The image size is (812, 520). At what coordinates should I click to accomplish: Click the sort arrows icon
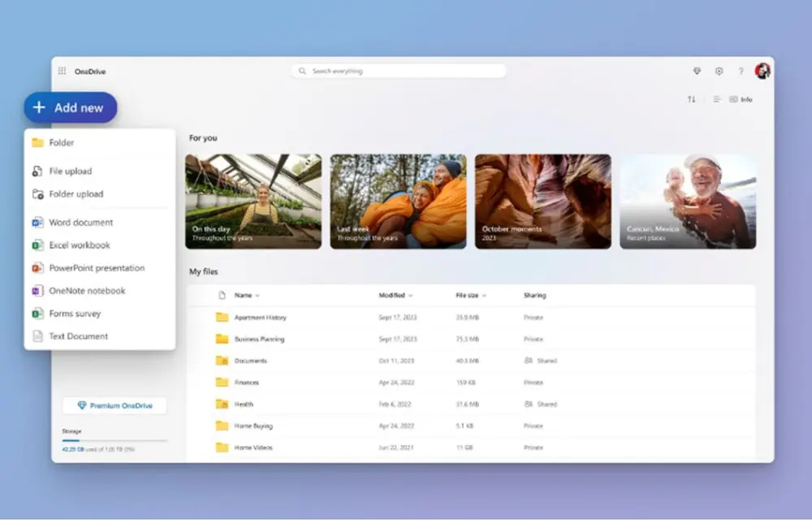click(x=692, y=99)
